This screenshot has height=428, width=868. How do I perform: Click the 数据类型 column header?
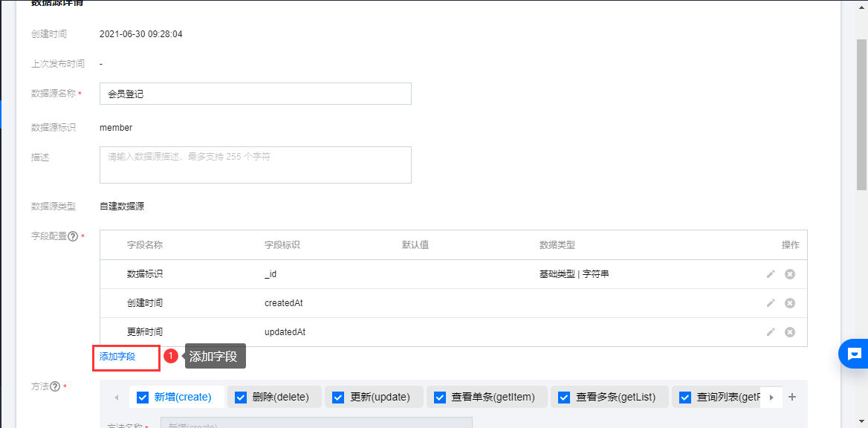(x=557, y=244)
